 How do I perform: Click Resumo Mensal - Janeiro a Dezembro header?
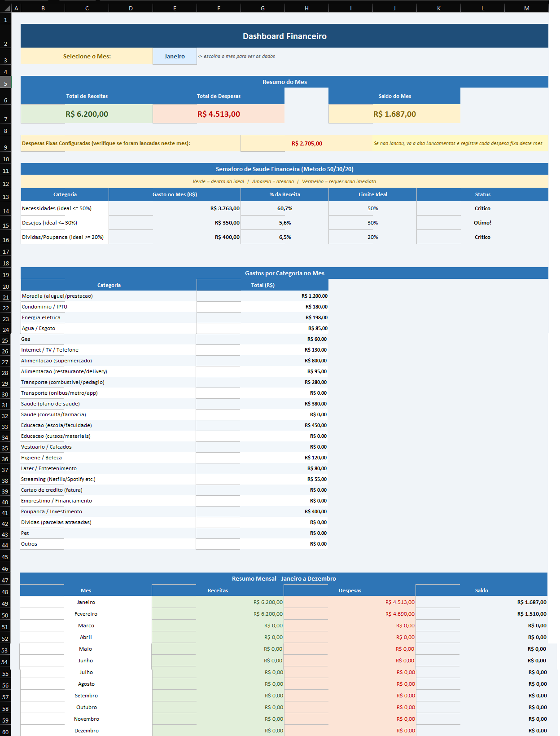(284, 578)
